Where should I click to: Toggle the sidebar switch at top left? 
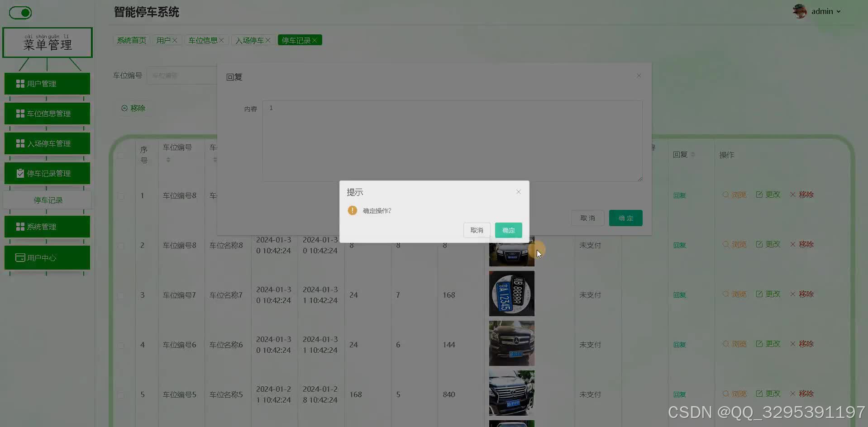[x=20, y=13]
